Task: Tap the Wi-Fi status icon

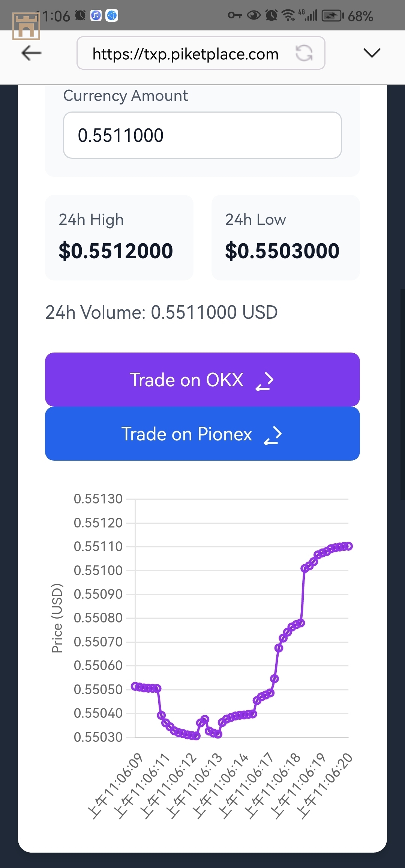Action: 288,16
